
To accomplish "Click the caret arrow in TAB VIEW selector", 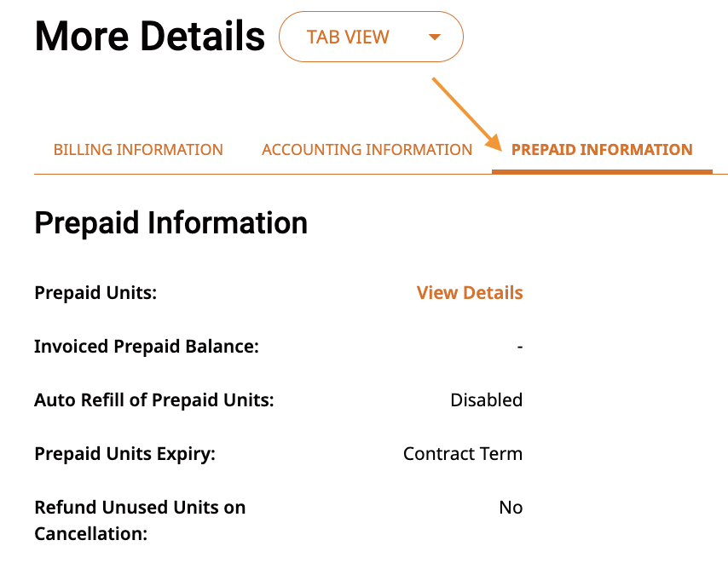I will click(x=435, y=37).
